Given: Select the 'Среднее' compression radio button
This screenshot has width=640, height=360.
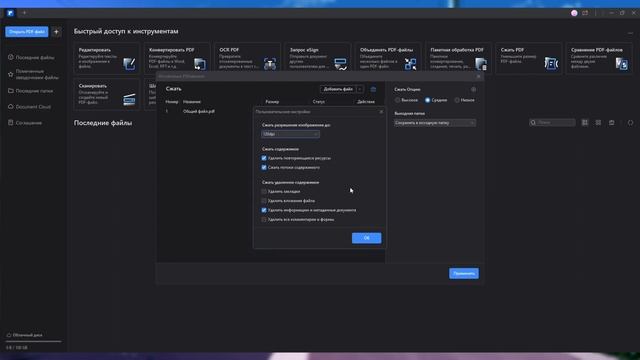Looking at the screenshot, I should coord(427,100).
